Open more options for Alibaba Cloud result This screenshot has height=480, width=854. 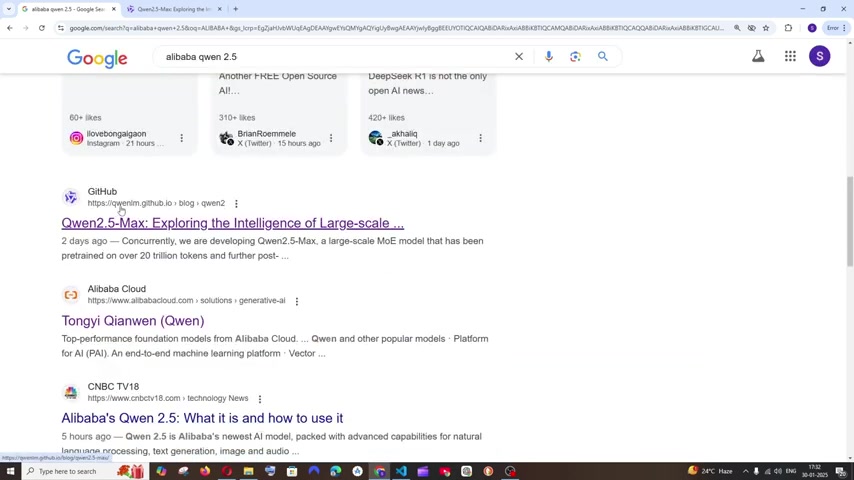pyautogui.click(x=297, y=301)
